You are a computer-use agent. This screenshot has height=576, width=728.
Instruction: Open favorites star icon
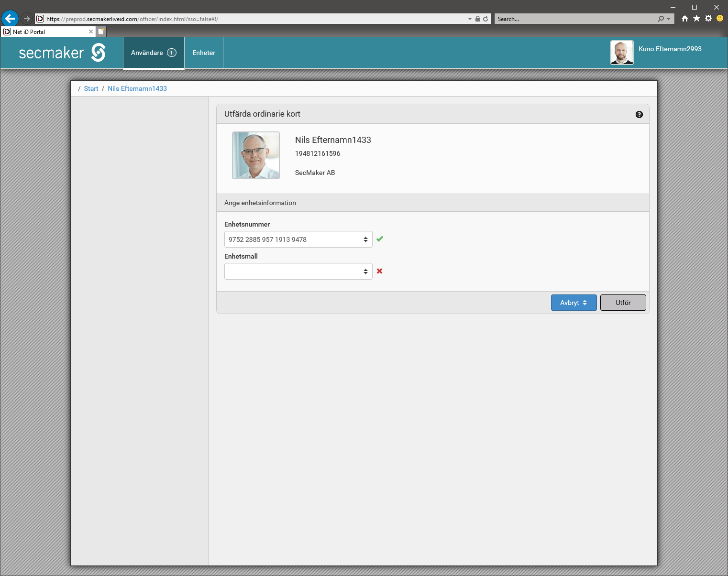click(x=696, y=19)
